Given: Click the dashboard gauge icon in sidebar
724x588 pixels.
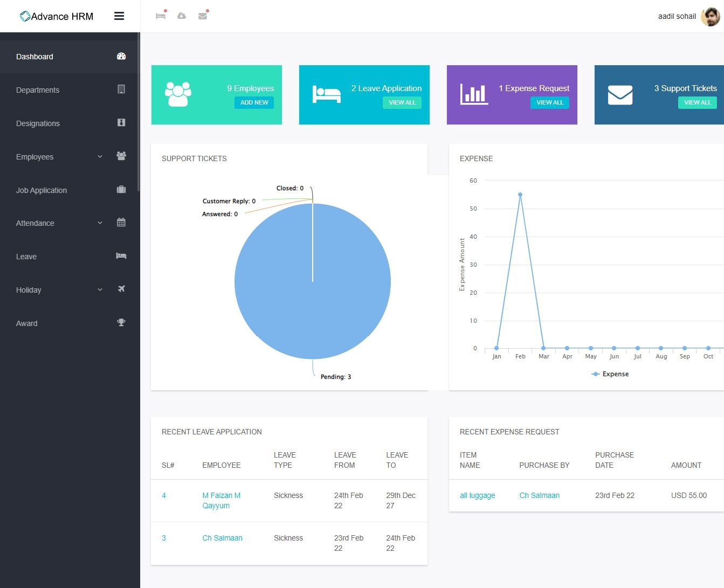Looking at the screenshot, I should [121, 56].
